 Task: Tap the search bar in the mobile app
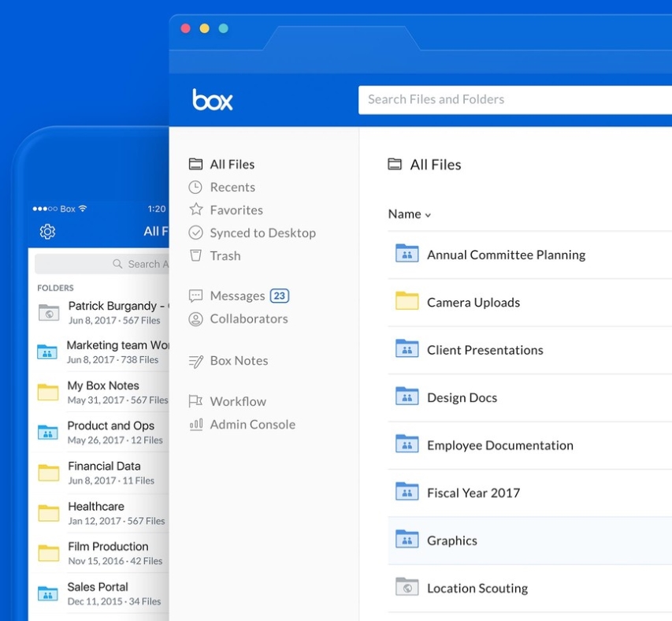tap(102, 264)
